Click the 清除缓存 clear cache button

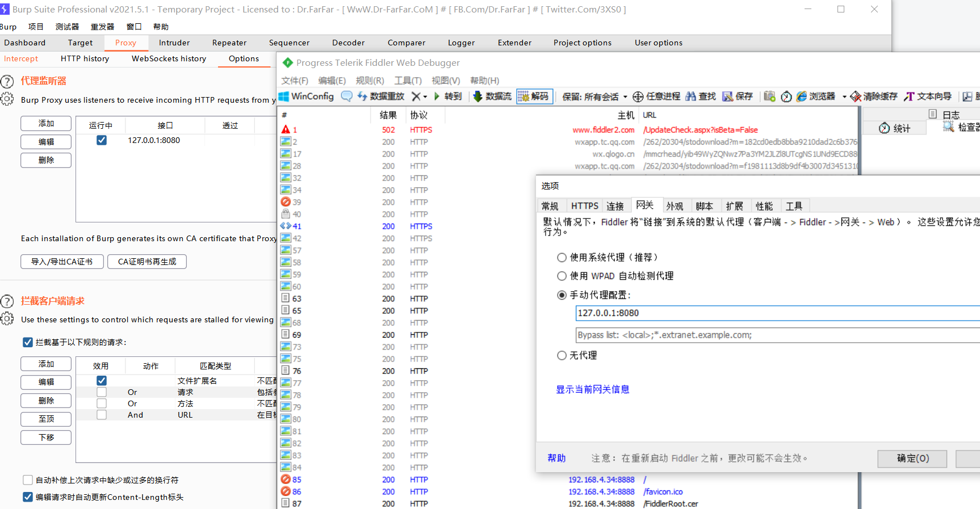[874, 96]
